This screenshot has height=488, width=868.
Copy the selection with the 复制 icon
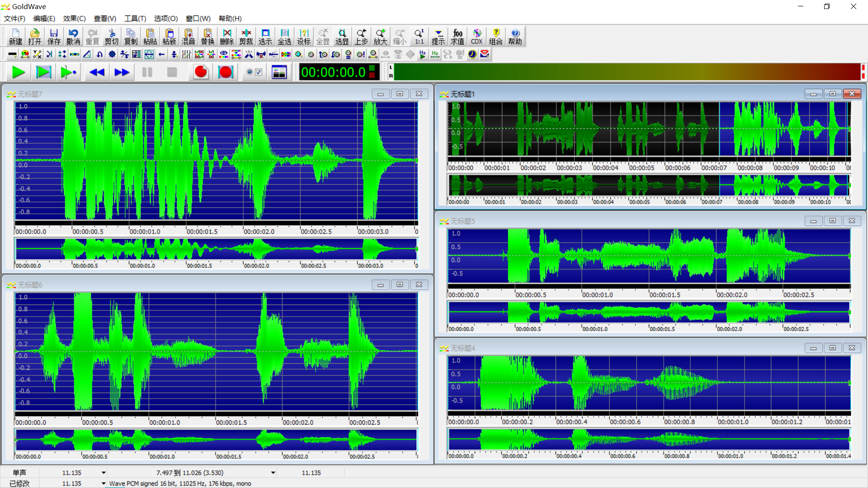tap(131, 37)
